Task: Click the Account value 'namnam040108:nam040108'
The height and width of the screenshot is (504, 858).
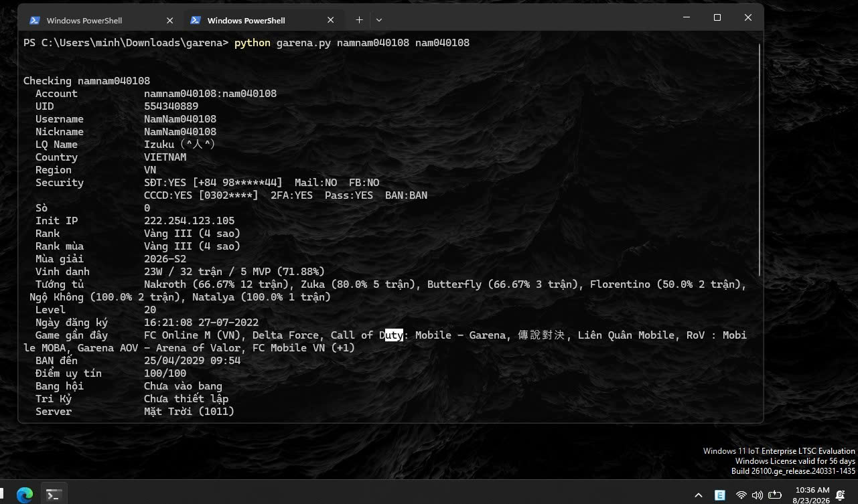Action: tap(210, 94)
